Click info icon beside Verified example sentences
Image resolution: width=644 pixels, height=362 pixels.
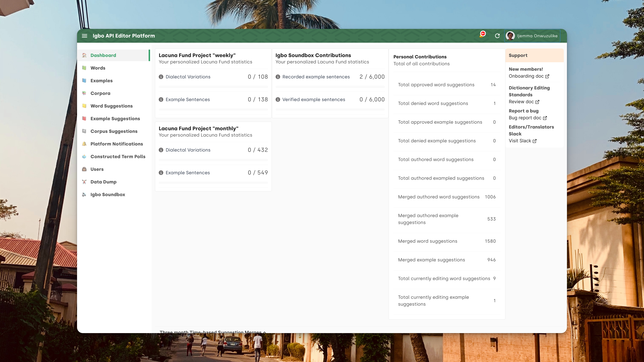tap(278, 99)
